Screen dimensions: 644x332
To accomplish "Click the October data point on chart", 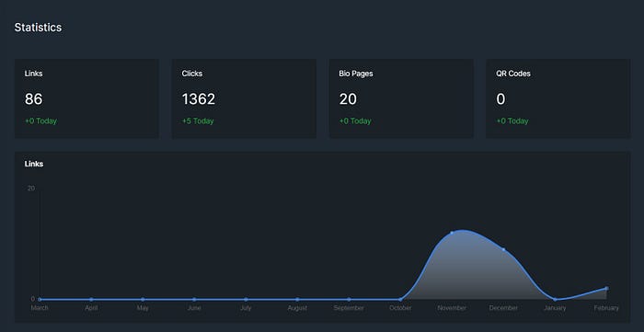I will pos(400,299).
